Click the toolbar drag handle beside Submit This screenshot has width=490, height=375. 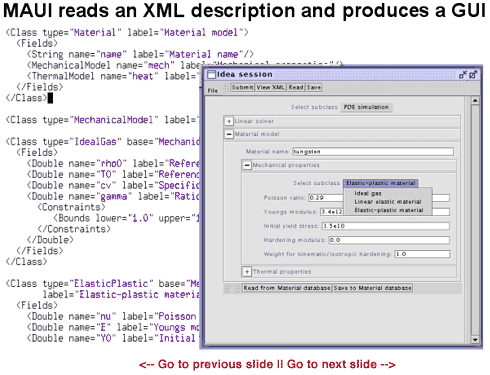coord(226,87)
